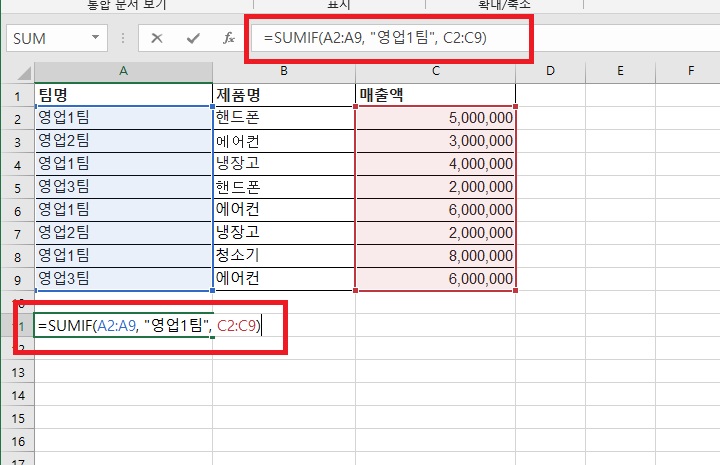The image size is (720, 465).
Task: Click cell A3 containing 영업2팀
Action: [x=123, y=141]
